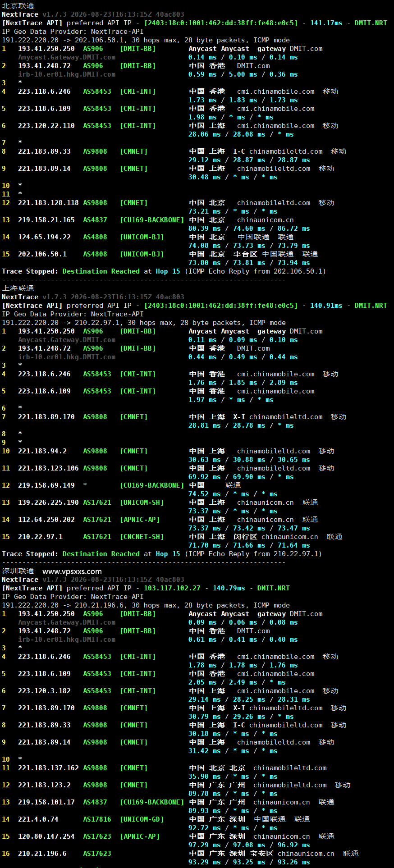
Task: Click the 上海联通 heading
Action: (x=18, y=288)
